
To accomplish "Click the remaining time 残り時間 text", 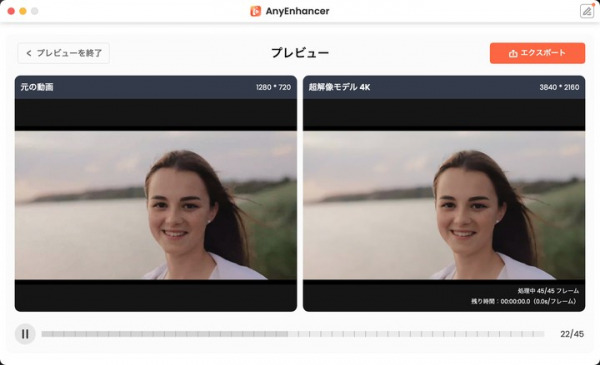I will tap(523, 301).
